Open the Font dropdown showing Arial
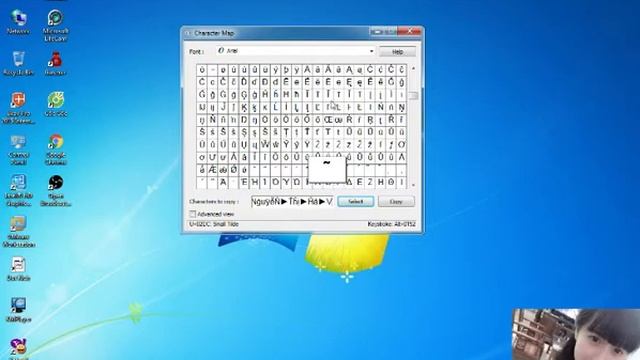 click(296, 51)
